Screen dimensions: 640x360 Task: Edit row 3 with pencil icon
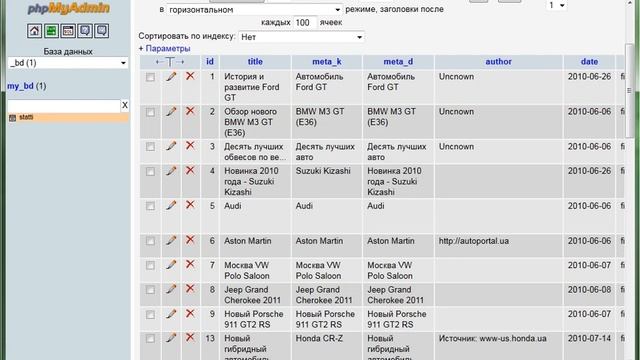pyautogui.click(x=171, y=146)
